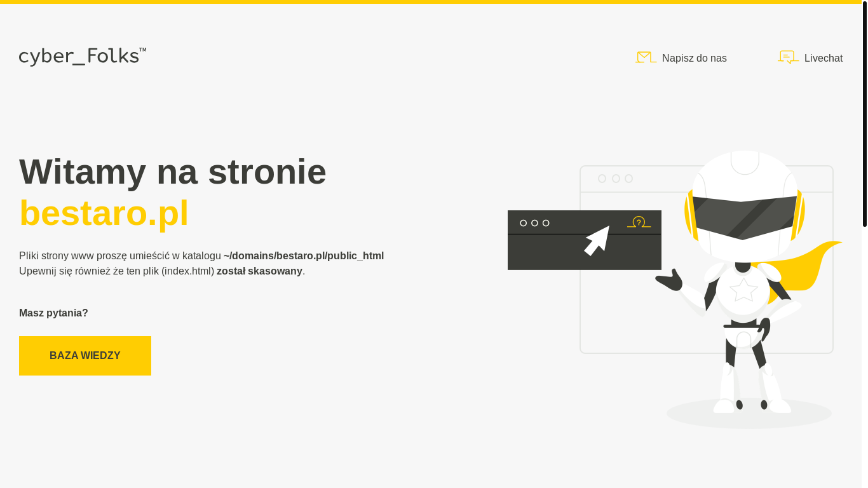The height and width of the screenshot is (488, 868).
Task: Open the Livechat text link
Action: (823, 58)
